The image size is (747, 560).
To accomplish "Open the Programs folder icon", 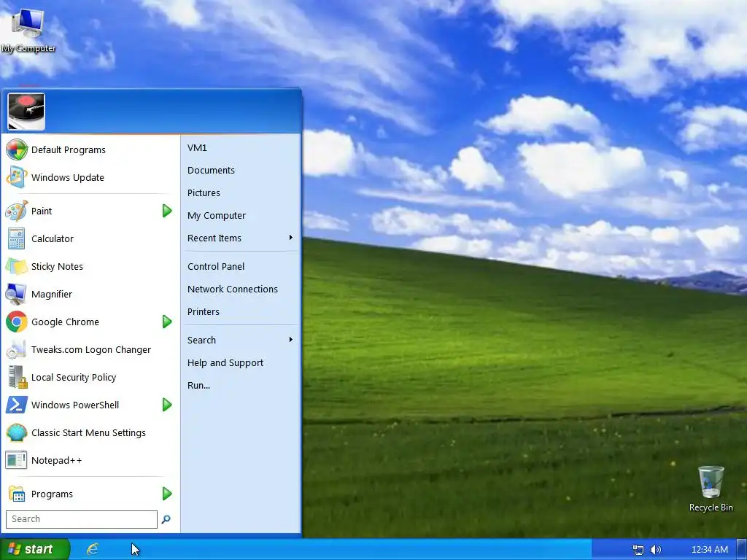I will click(17, 494).
